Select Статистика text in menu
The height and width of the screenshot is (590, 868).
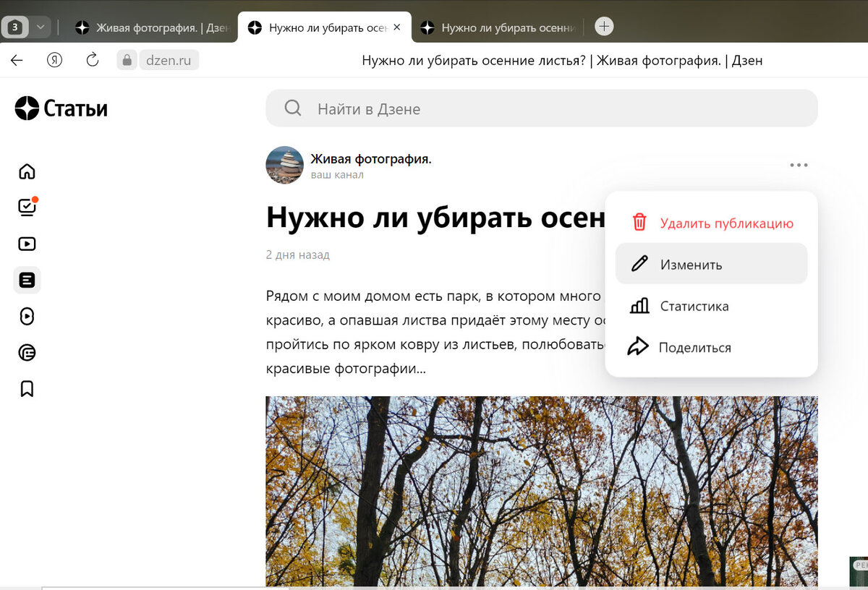tap(694, 307)
